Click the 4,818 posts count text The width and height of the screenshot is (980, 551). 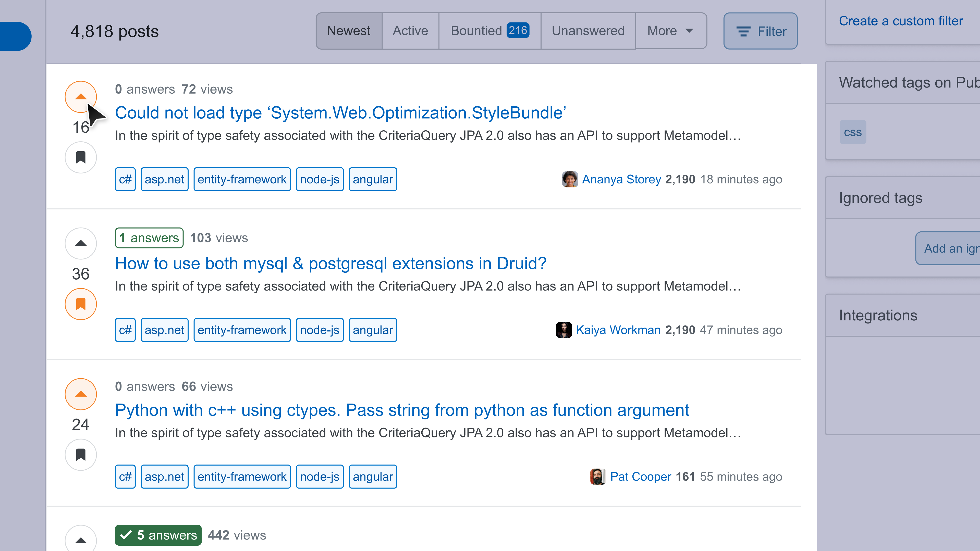coord(115,31)
